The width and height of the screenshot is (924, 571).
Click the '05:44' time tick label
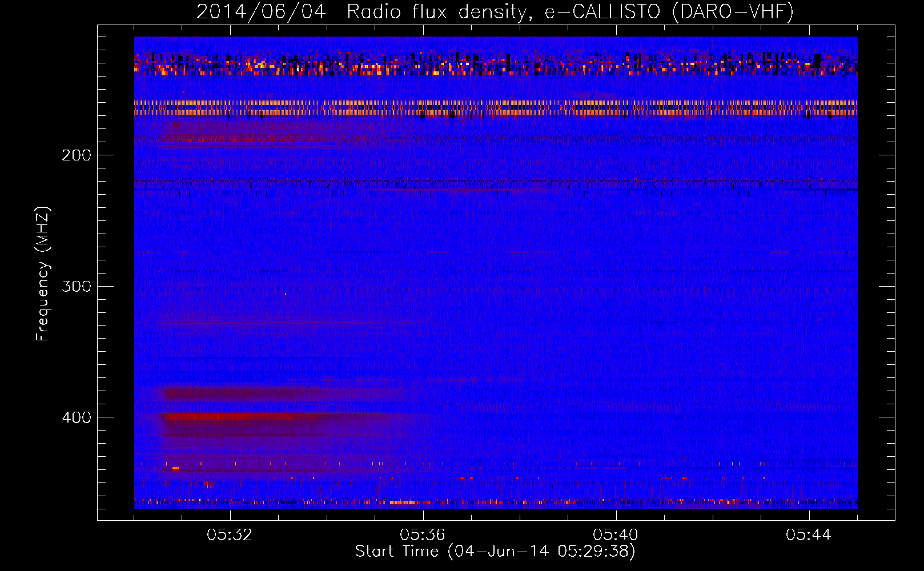point(809,535)
